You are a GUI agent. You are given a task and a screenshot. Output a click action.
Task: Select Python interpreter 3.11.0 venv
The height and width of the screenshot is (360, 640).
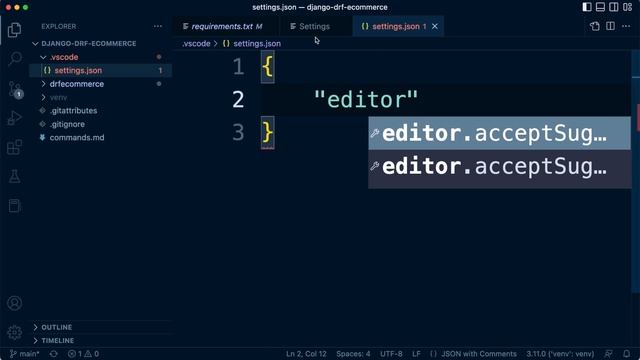[x=560, y=354]
